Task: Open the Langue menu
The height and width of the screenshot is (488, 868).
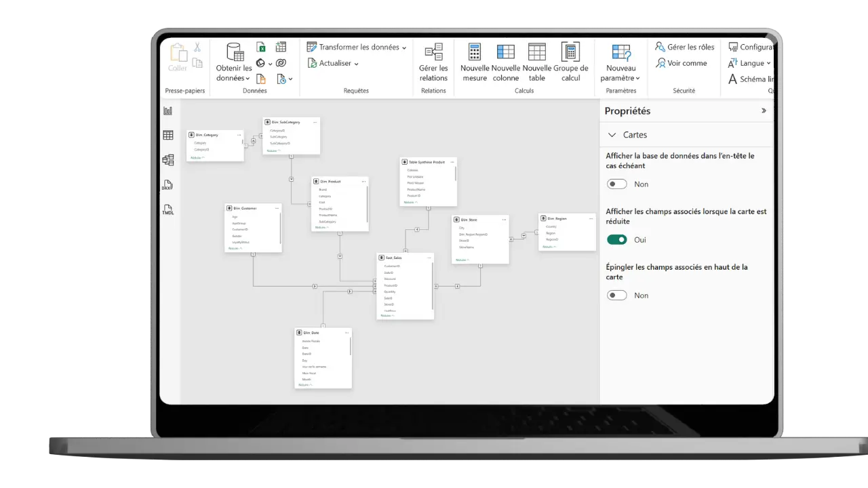Action: pyautogui.click(x=750, y=64)
